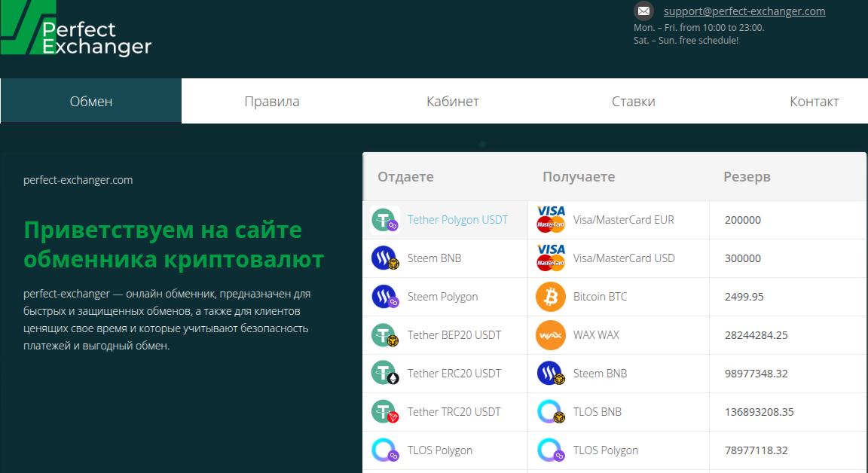The image size is (868, 473).
Task: Open the Контакт menu tab
Action: click(814, 101)
